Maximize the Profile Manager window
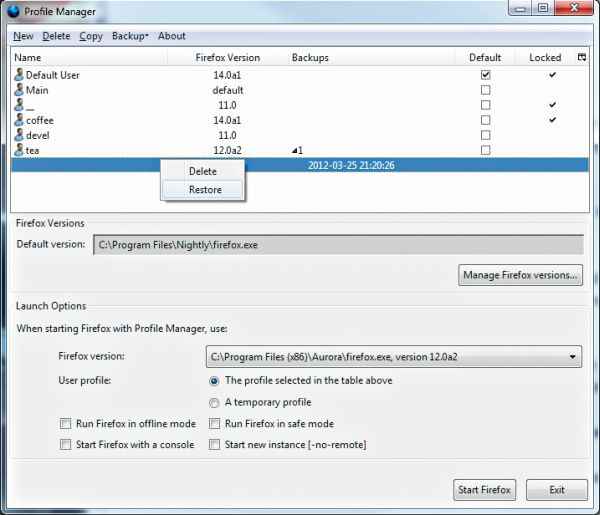600x515 pixels. coord(543,8)
